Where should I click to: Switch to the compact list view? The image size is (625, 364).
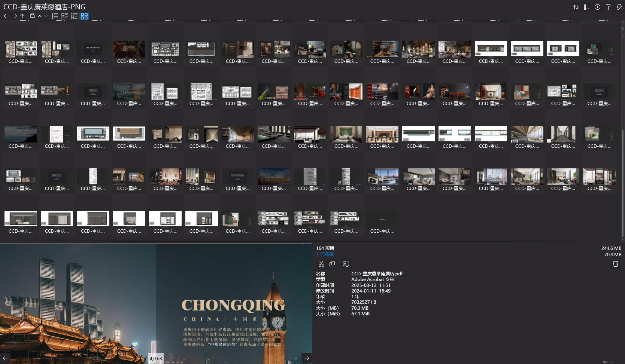(x=55, y=16)
